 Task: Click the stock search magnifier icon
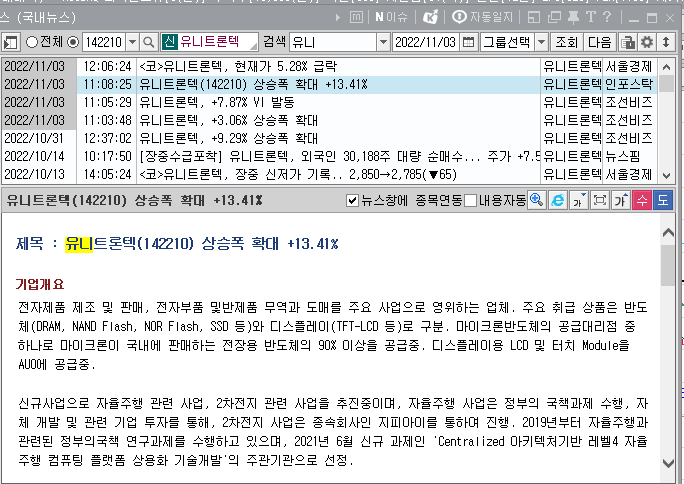coord(149,42)
